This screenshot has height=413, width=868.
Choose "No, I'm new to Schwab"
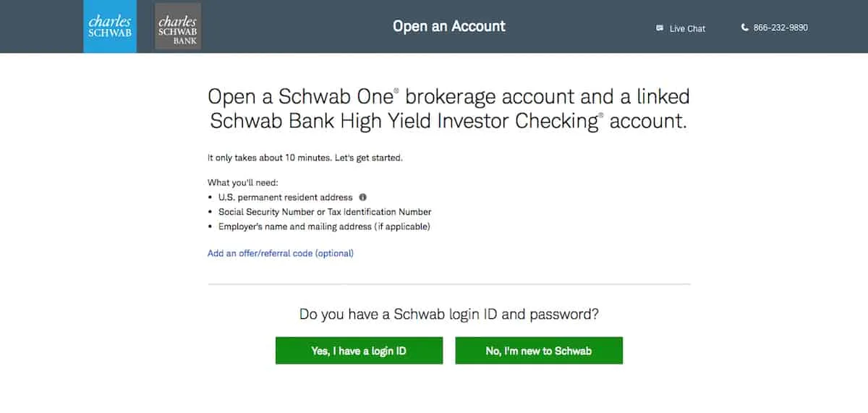(539, 351)
